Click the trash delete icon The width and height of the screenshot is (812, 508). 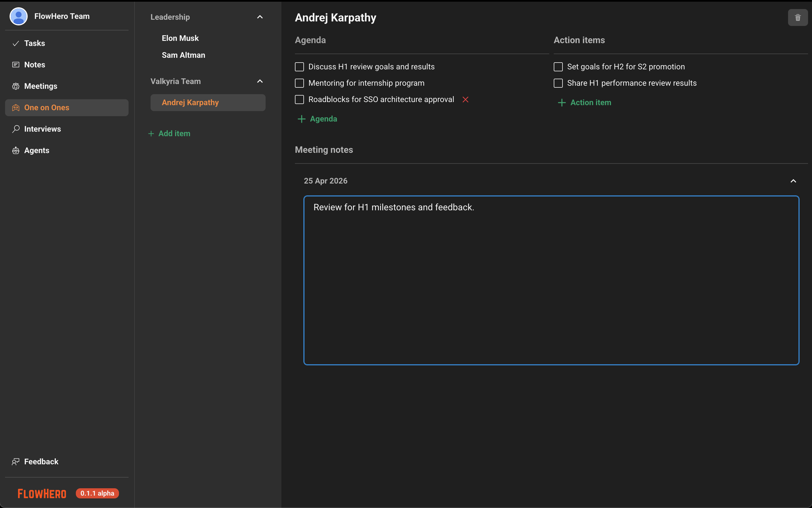click(x=798, y=17)
